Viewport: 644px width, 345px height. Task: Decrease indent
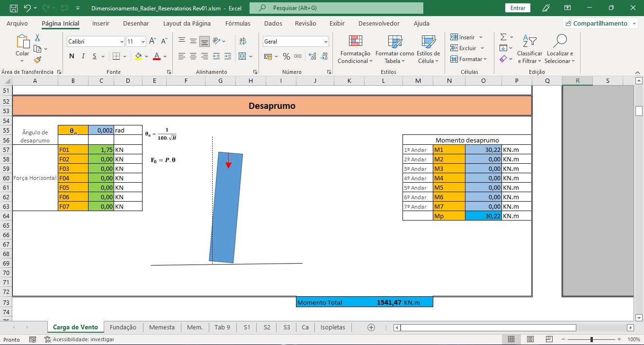coord(216,56)
